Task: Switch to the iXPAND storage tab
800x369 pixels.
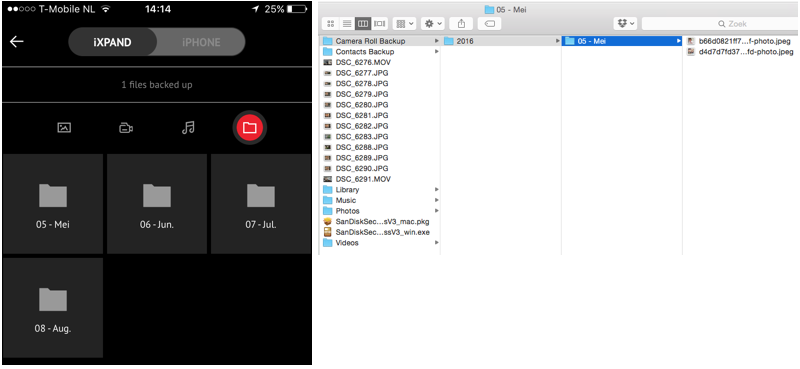Action: click(x=112, y=42)
